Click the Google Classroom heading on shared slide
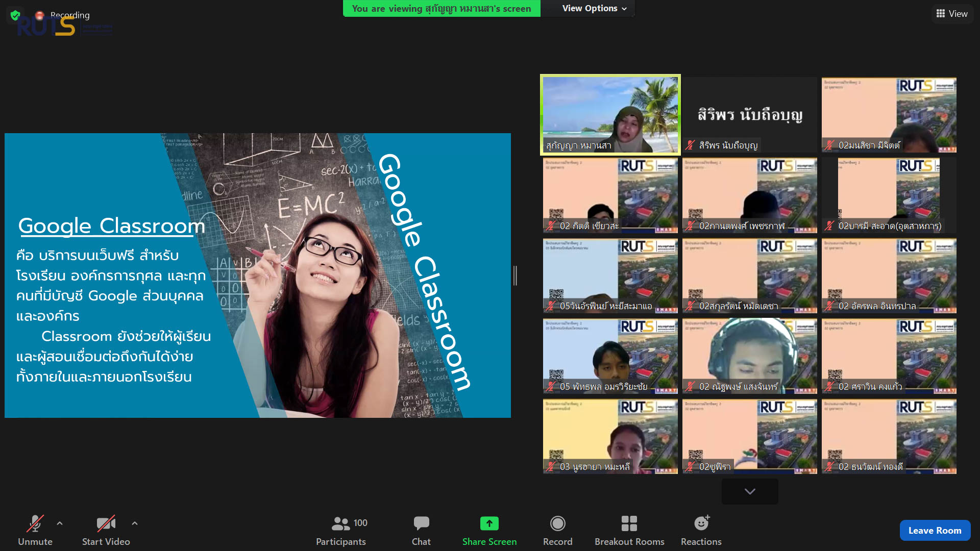The width and height of the screenshot is (980, 551). (111, 226)
